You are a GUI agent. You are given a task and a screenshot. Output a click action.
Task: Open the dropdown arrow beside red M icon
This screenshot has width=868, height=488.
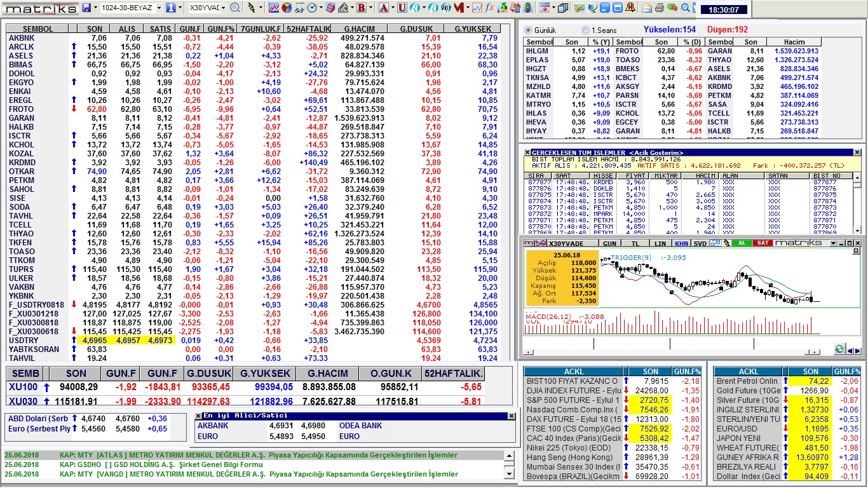click(x=468, y=8)
